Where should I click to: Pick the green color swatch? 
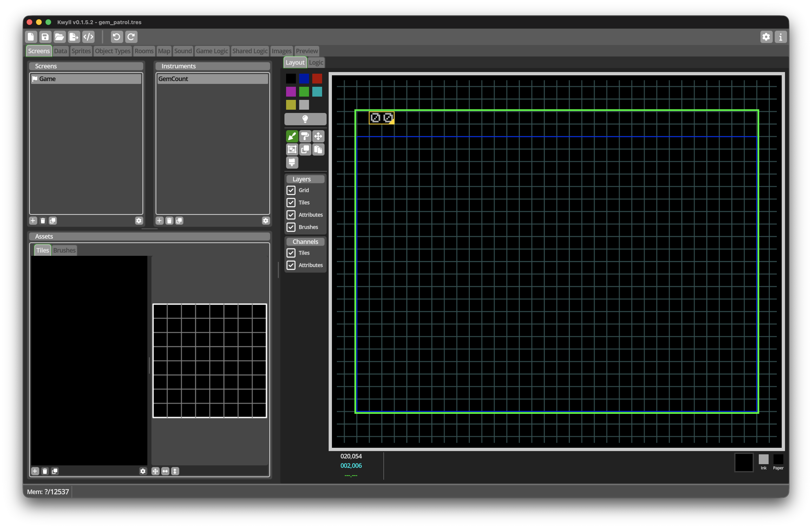click(304, 92)
